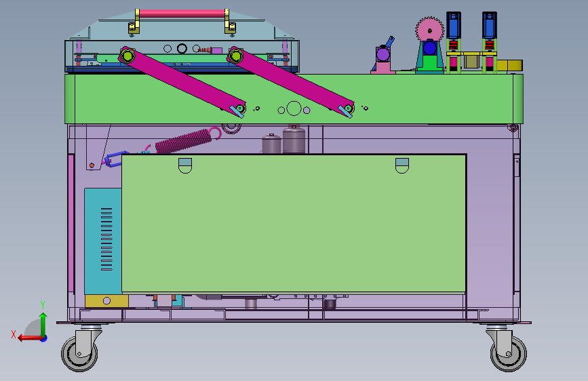Select the cyan stopper on right arm end
Image resolution: width=588 pixels, height=381 pixels.
tap(345, 112)
